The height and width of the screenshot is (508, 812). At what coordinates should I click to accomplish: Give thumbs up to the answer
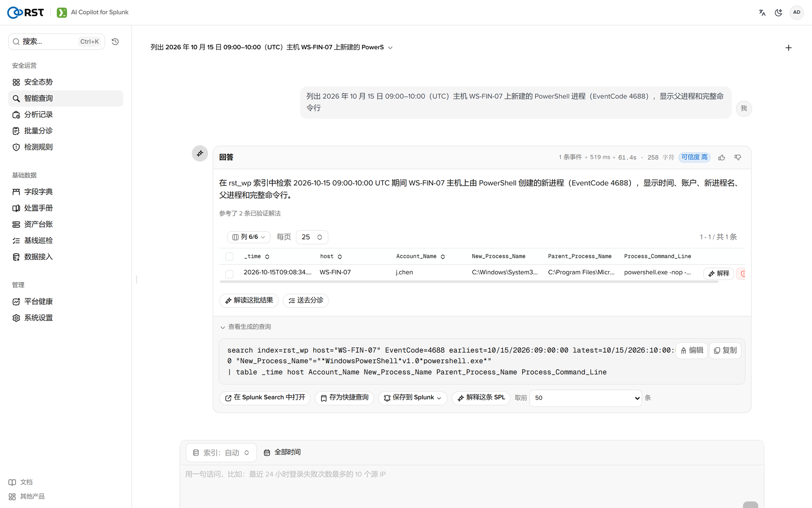click(x=721, y=157)
